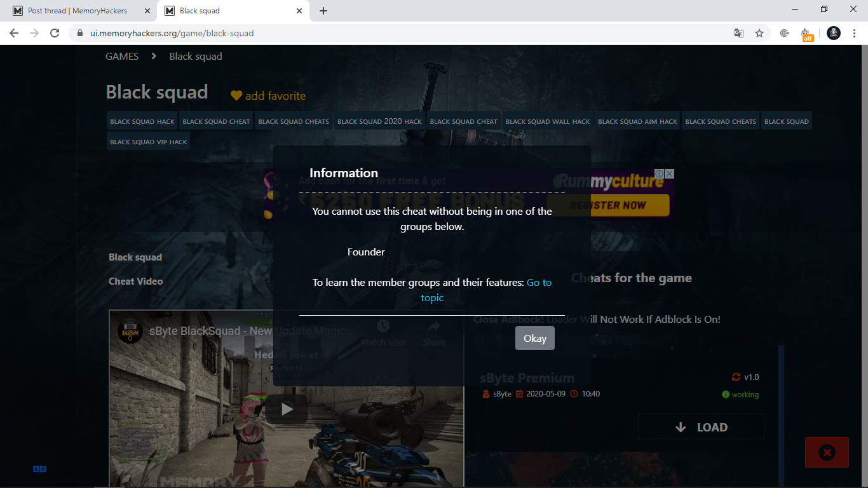Play the sByte BlackSquad video
The width and height of the screenshot is (868, 488).
287,410
